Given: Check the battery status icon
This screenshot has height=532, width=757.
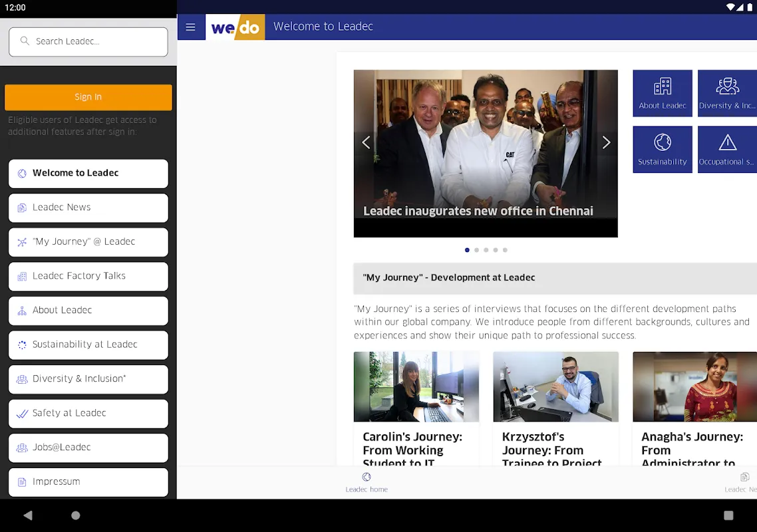Looking at the screenshot, I should [x=750, y=7].
